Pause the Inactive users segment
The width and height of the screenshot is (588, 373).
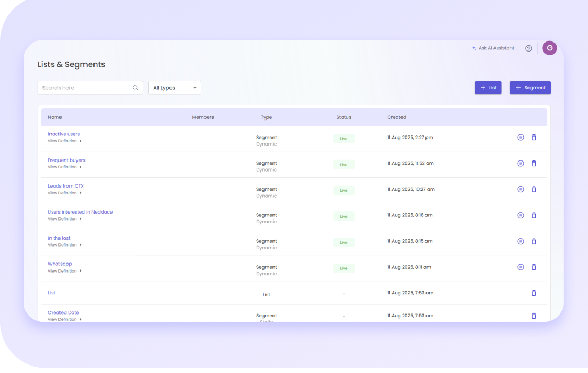[x=521, y=137]
